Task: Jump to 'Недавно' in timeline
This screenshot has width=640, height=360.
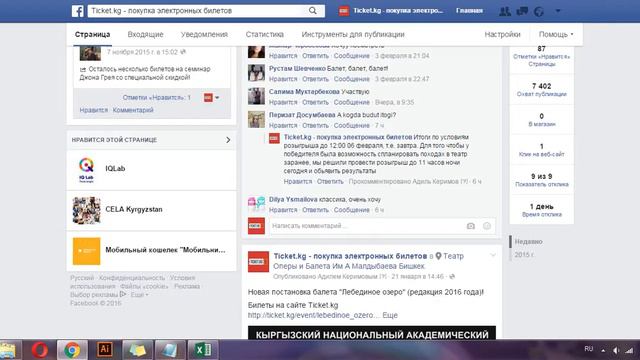Action: (x=528, y=242)
